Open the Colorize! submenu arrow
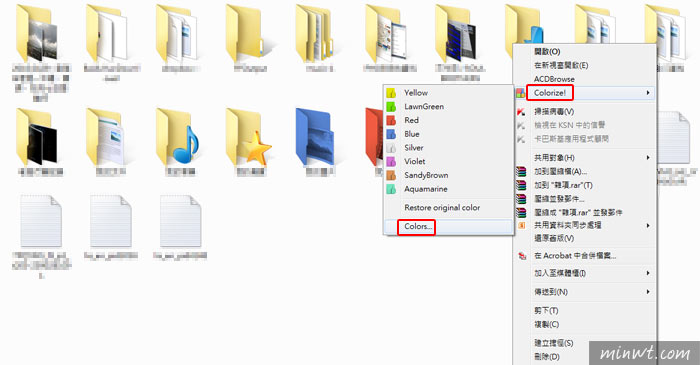 tap(648, 93)
